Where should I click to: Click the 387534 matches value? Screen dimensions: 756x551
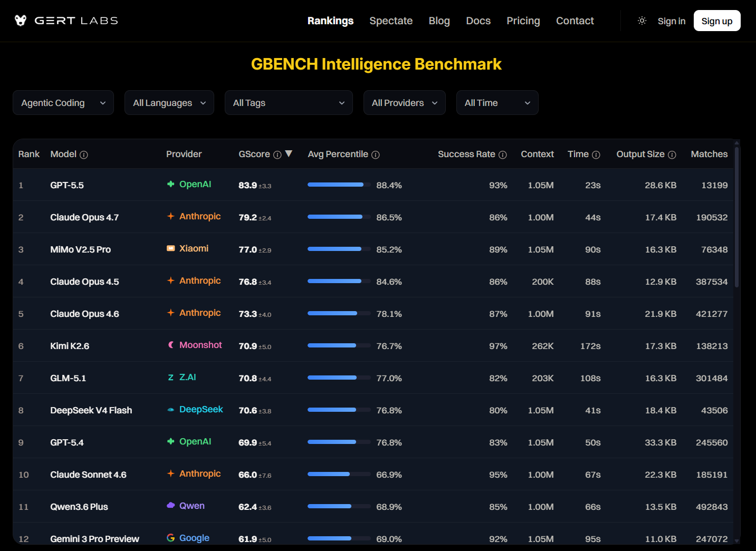tap(712, 282)
